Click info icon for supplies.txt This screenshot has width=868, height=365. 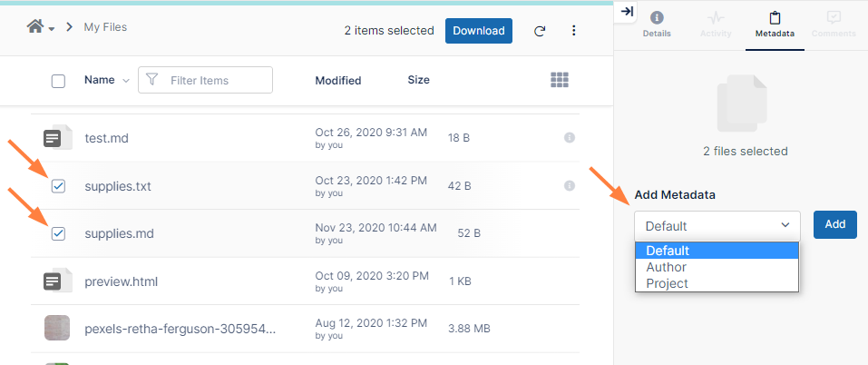pos(570,185)
